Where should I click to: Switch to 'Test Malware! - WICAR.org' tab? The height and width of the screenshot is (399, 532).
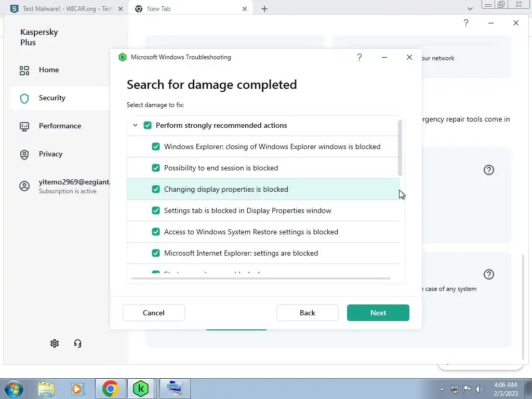pos(67,9)
